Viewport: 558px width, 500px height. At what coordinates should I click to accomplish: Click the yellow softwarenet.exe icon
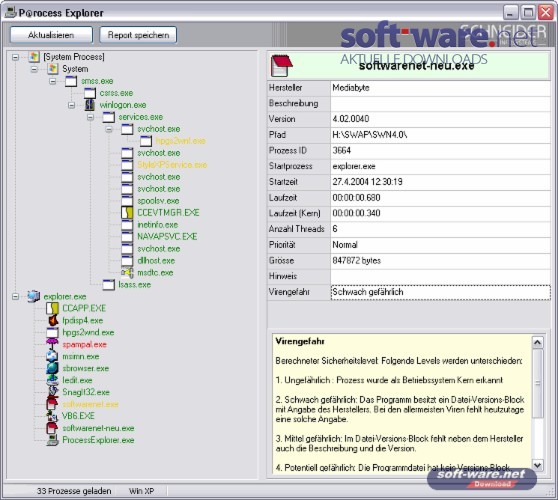[x=52, y=404]
